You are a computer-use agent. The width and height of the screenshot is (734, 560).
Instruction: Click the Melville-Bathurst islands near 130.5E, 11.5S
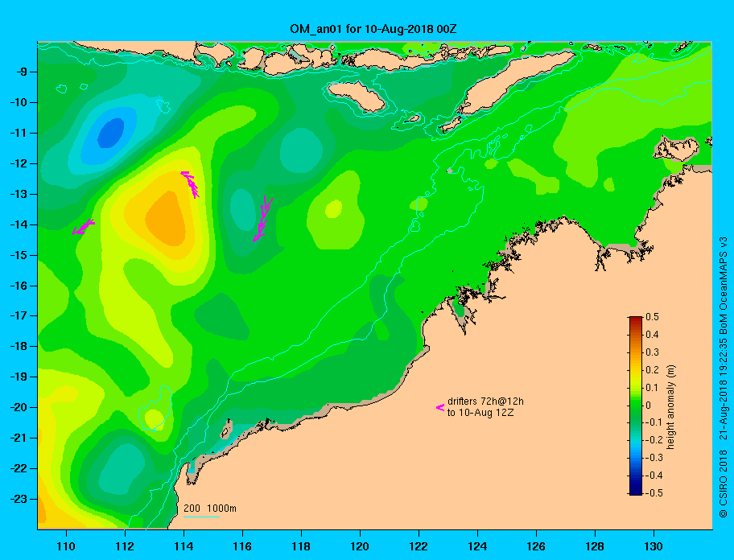click(676, 148)
